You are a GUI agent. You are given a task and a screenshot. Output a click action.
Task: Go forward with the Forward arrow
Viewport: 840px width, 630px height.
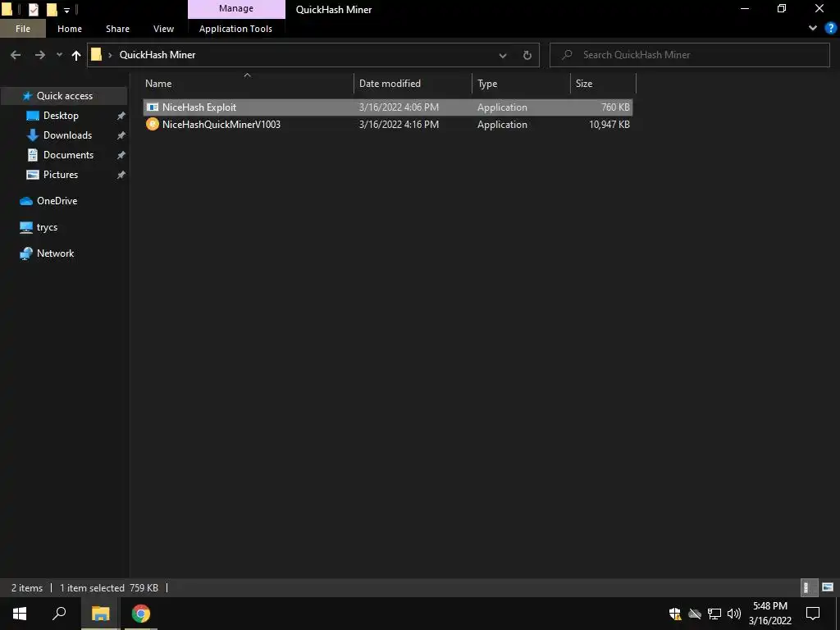click(40, 55)
